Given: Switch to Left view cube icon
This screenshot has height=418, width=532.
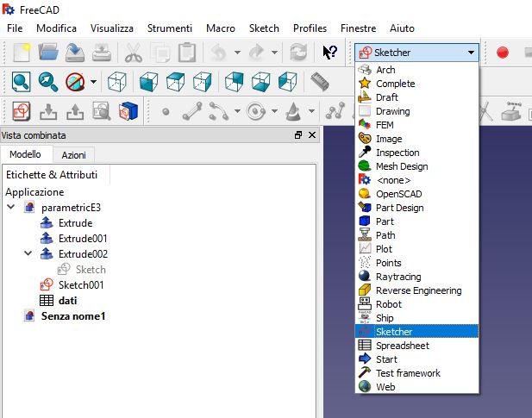Looking at the screenshot, I should (288, 82).
